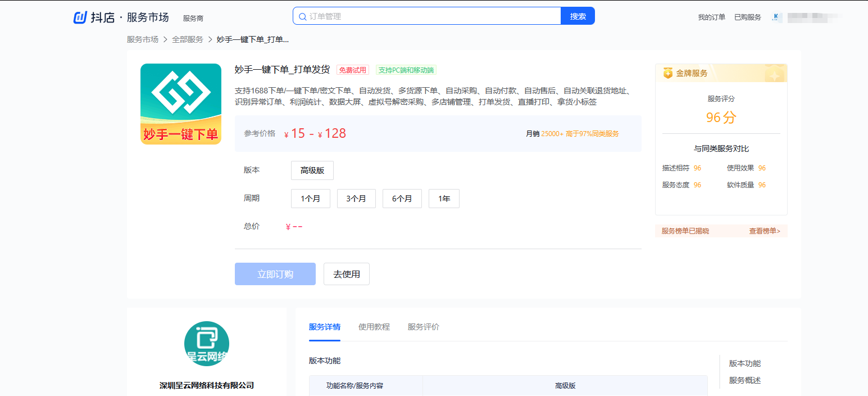Jump to 服务概述 anchor in side nav
The height and width of the screenshot is (396, 868).
pyautogui.click(x=745, y=380)
